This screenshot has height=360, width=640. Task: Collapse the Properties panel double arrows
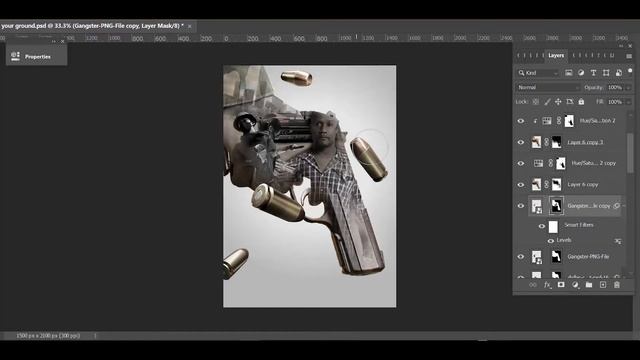(53, 41)
